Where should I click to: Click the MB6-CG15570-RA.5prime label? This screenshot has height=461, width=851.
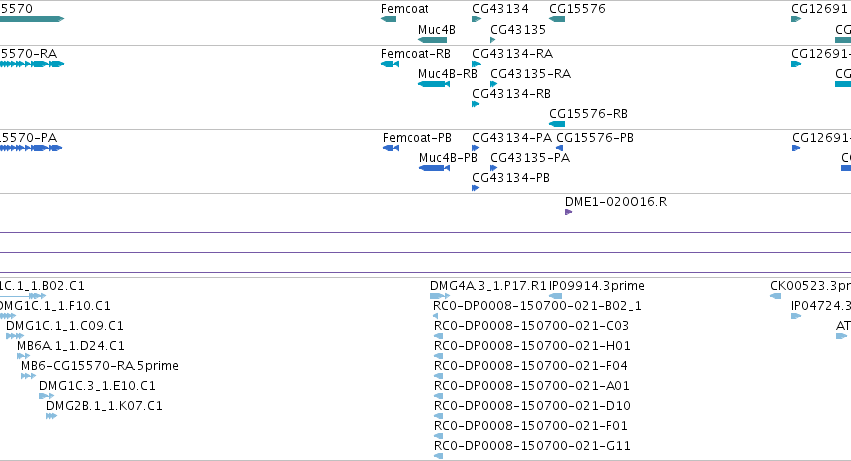pos(100,365)
